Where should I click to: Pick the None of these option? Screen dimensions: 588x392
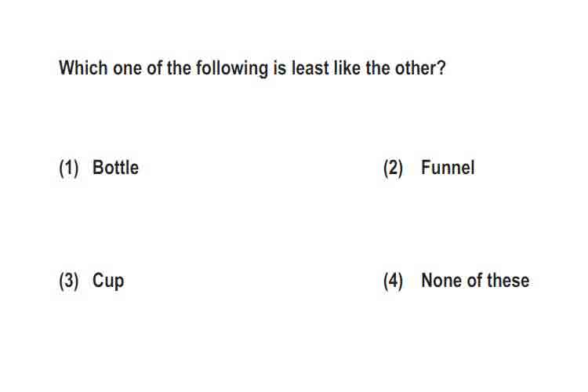coord(475,281)
